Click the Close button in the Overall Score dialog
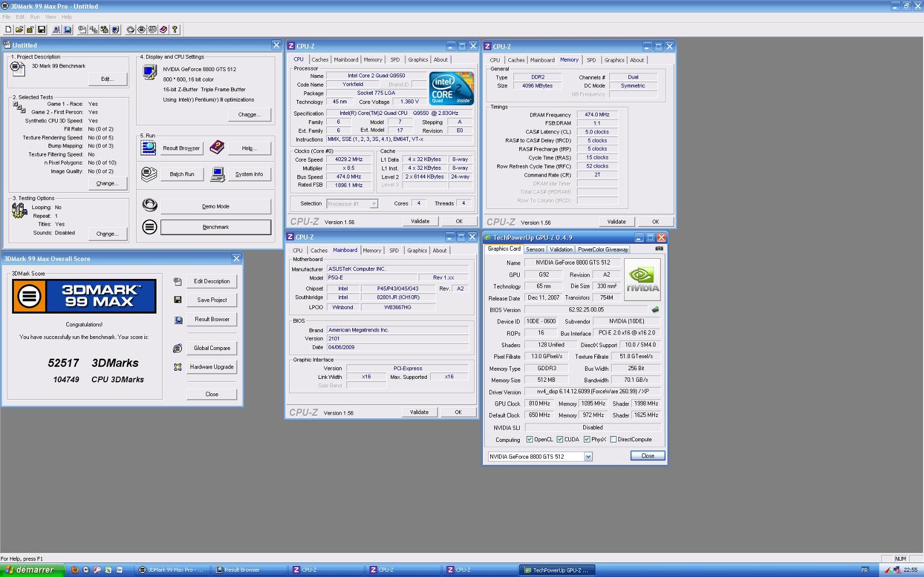The width and height of the screenshot is (924, 577). [x=212, y=394]
